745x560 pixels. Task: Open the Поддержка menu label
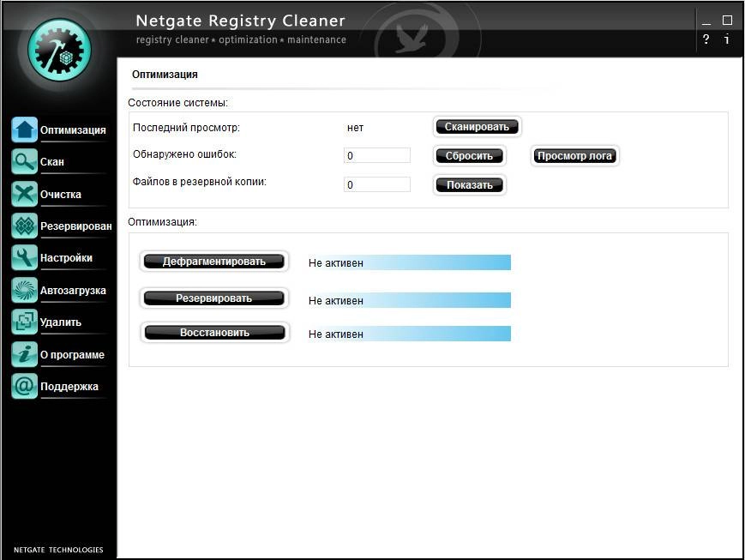pyautogui.click(x=69, y=387)
